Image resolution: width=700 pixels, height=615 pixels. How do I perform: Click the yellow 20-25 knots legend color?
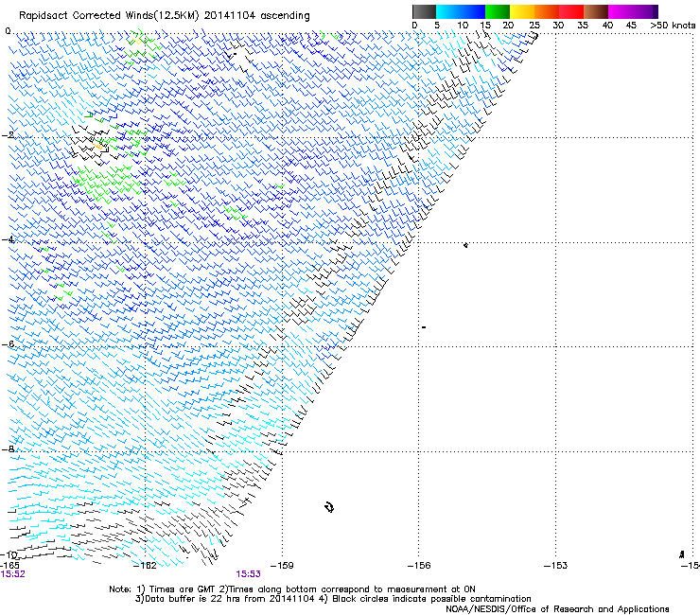click(522, 11)
